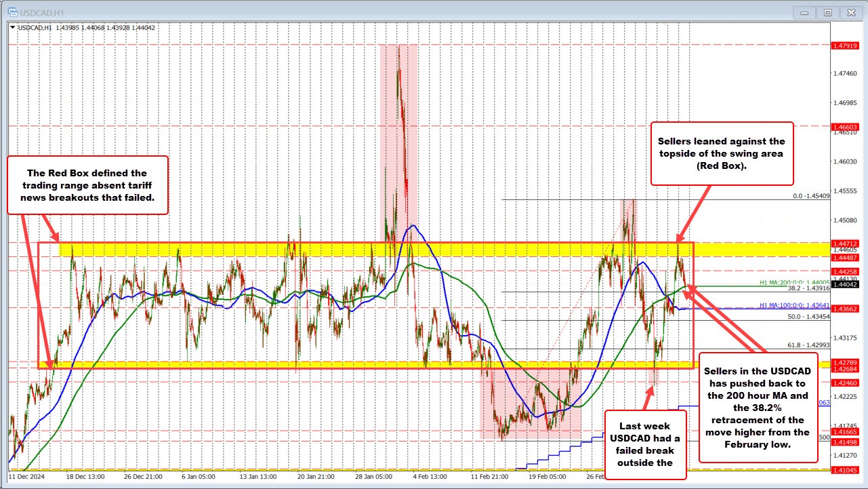Click the chart icon in the title bar
Viewport: 868px width, 489px height.
14,12
